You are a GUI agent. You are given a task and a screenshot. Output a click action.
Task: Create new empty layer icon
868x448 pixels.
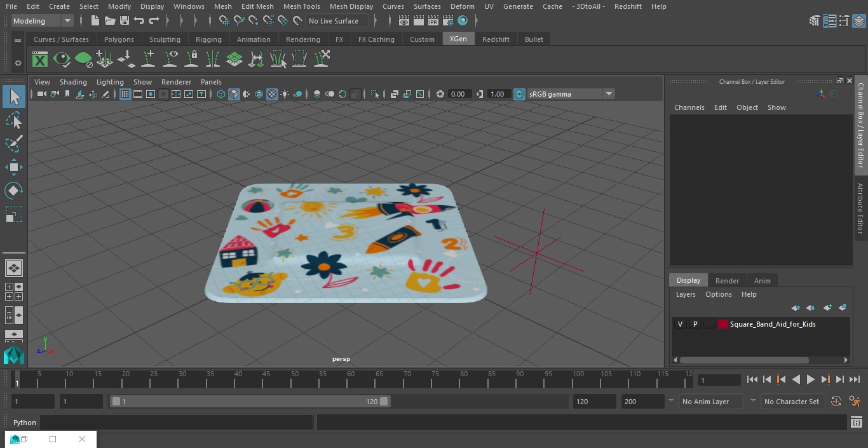coord(827,308)
